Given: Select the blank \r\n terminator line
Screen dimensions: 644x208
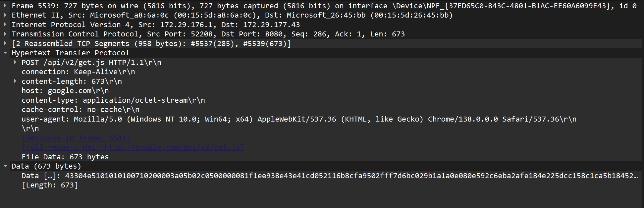Looking at the screenshot, I should (x=30, y=129).
